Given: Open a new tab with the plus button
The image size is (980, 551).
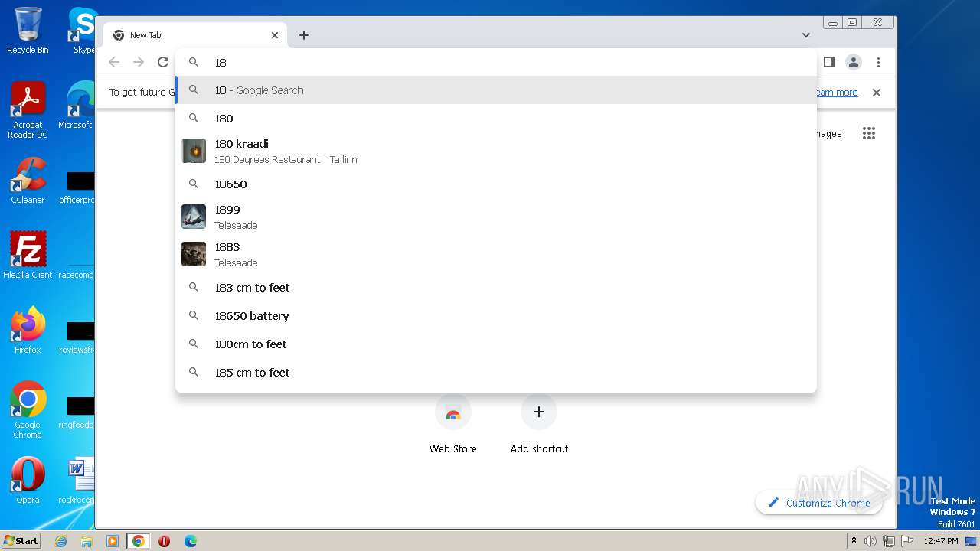Looking at the screenshot, I should click(x=304, y=35).
